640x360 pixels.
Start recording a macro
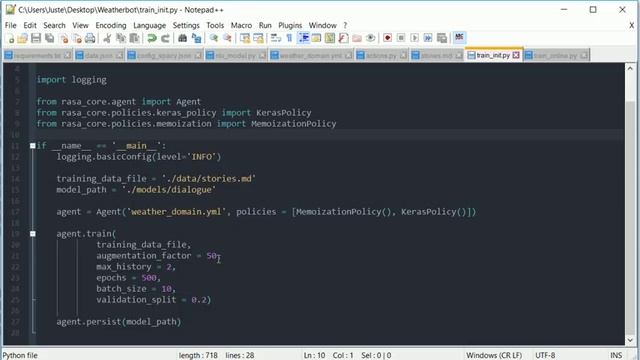(x=387, y=38)
